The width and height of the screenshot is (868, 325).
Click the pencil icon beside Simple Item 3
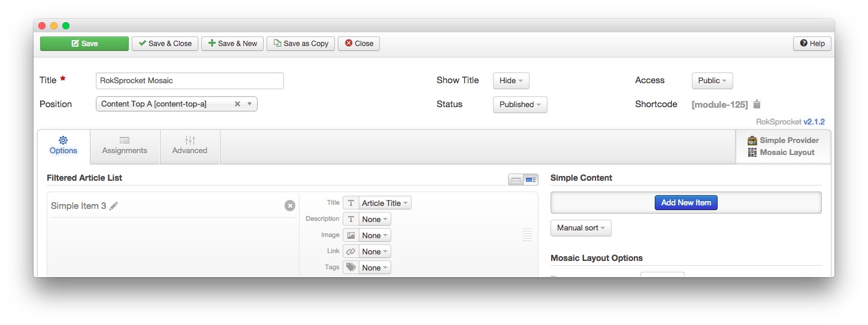point(114,206)
